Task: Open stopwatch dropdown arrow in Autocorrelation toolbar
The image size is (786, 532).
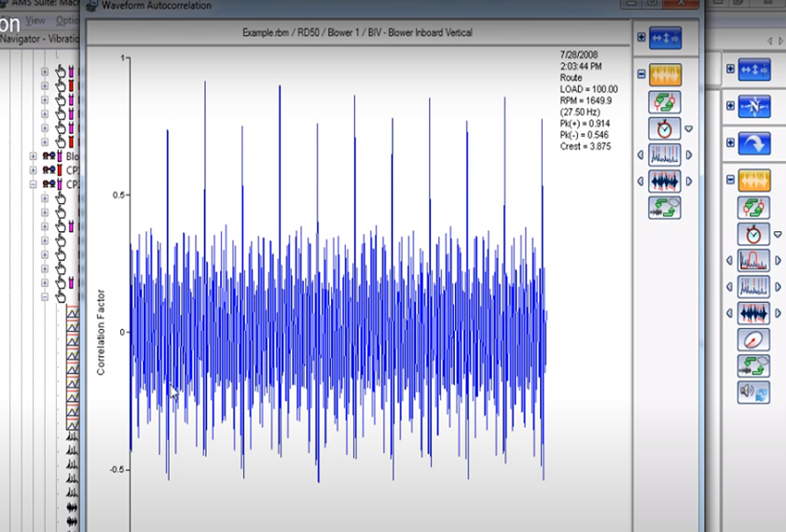Action: (689, 129)
